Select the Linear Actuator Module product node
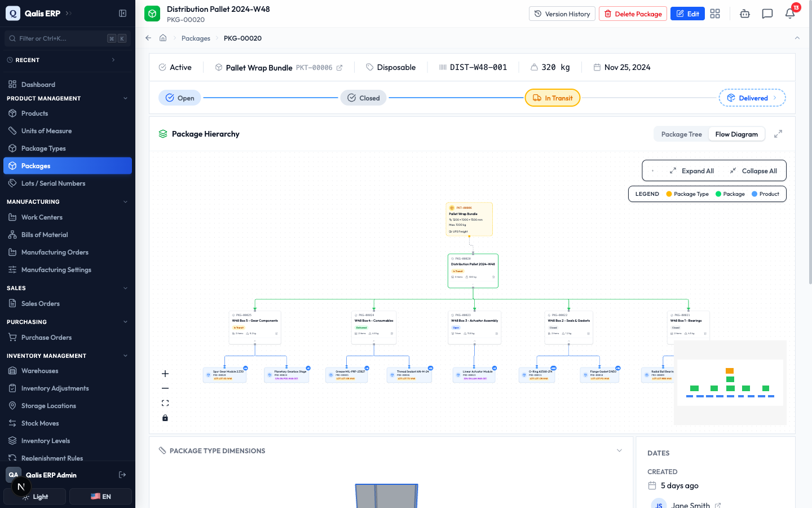 click(x=474, y=375)
